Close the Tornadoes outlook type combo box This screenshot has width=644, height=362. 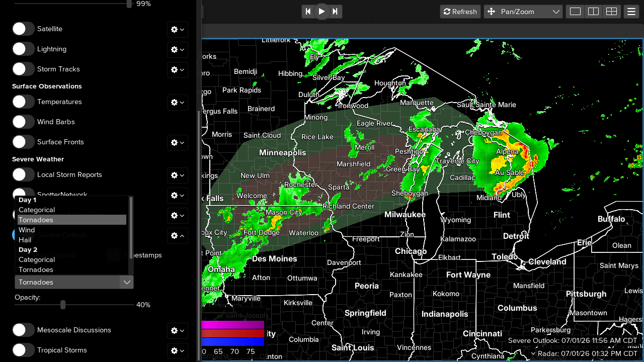click(x=74, y=283)
